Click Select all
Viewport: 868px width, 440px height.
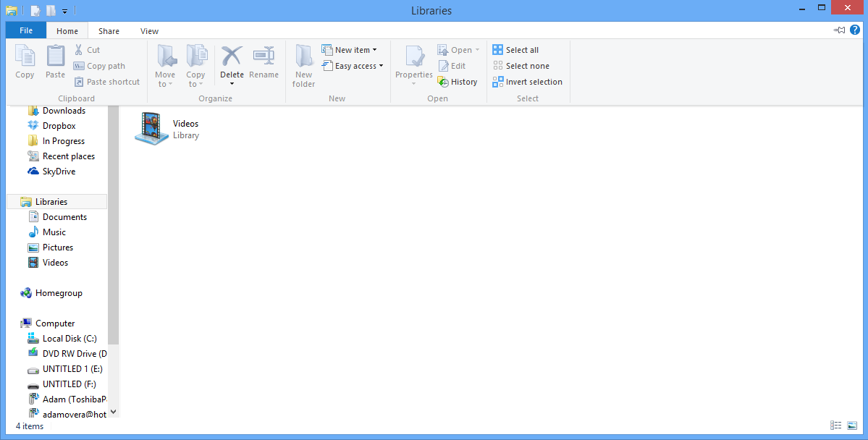(x=515, y=50)
